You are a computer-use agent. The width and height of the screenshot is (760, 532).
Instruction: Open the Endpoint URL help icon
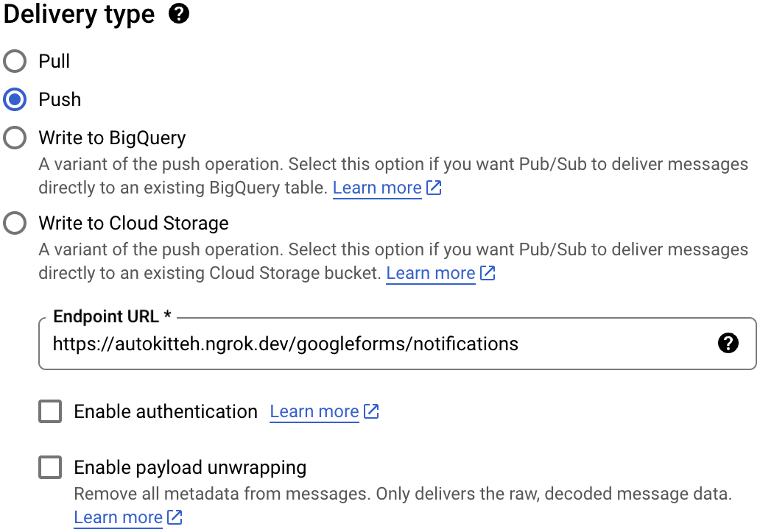click(728, 343)
